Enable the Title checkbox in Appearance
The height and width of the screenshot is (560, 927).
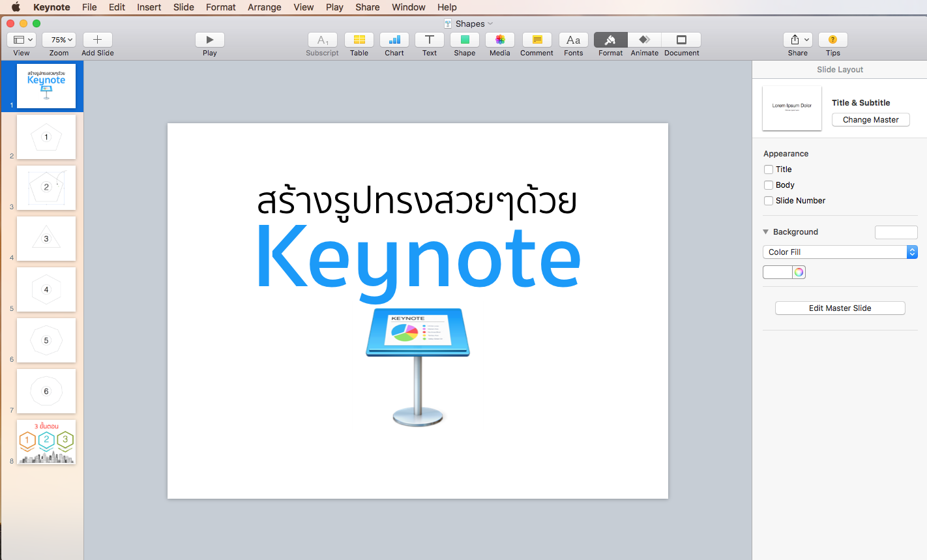pyautogui.click(x=768, y=169)
